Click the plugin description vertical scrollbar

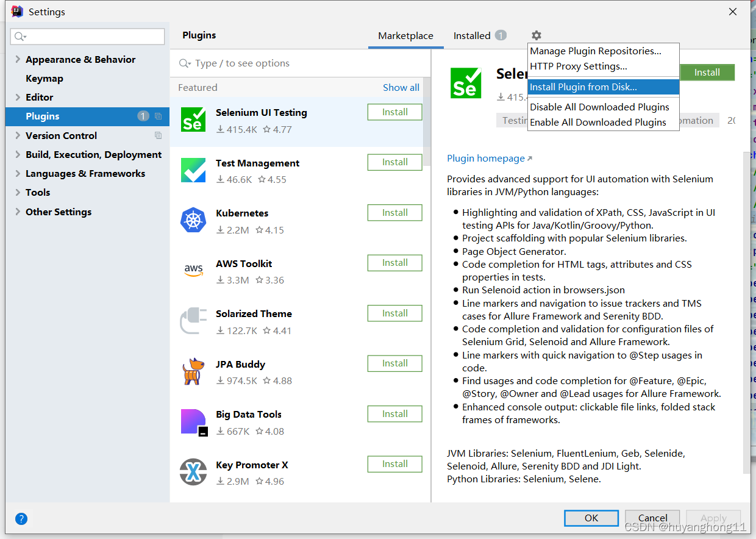(747, 313)
